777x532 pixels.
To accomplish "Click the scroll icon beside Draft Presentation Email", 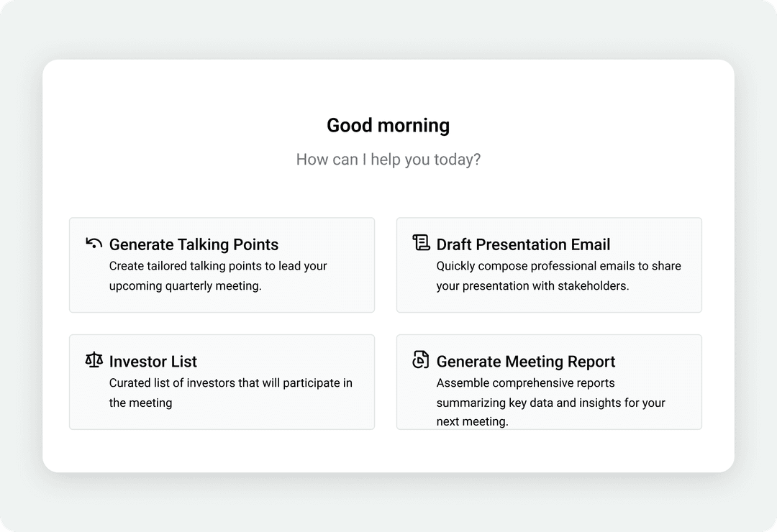I will click(420, 244).
